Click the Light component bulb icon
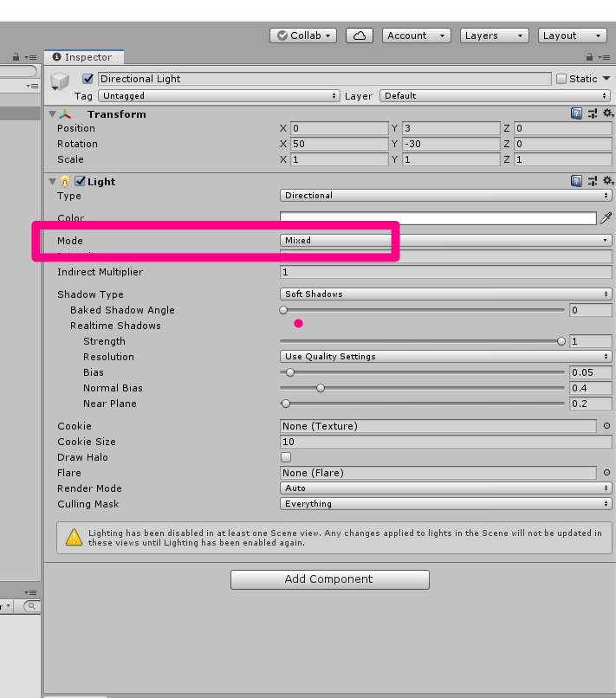 65,182
